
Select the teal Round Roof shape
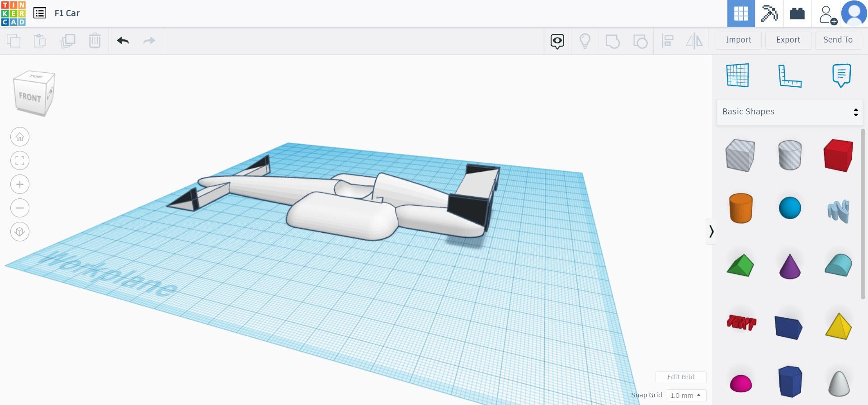(839, 265)
